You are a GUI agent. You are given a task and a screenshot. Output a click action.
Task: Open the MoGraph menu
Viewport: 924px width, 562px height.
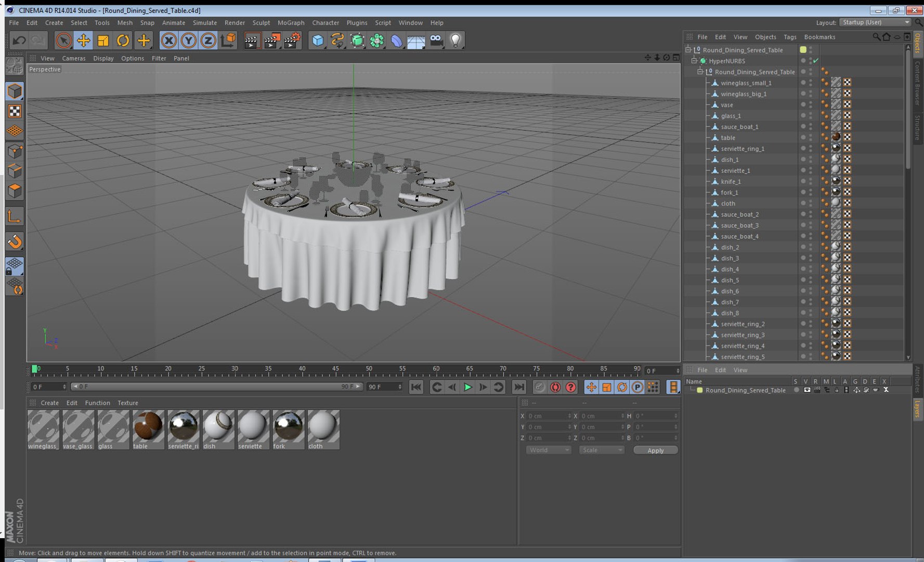pyautogui.click(x=291, y=23)
